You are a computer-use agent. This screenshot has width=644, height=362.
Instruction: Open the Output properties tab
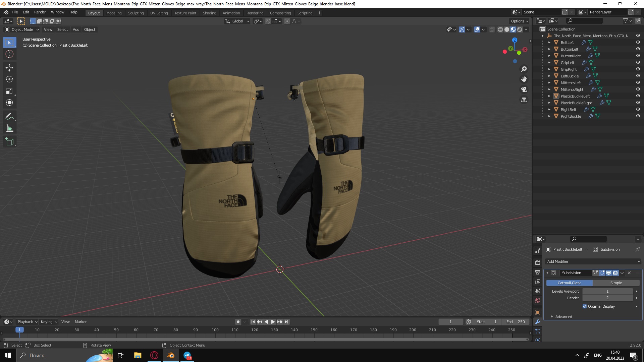(538, 272)
